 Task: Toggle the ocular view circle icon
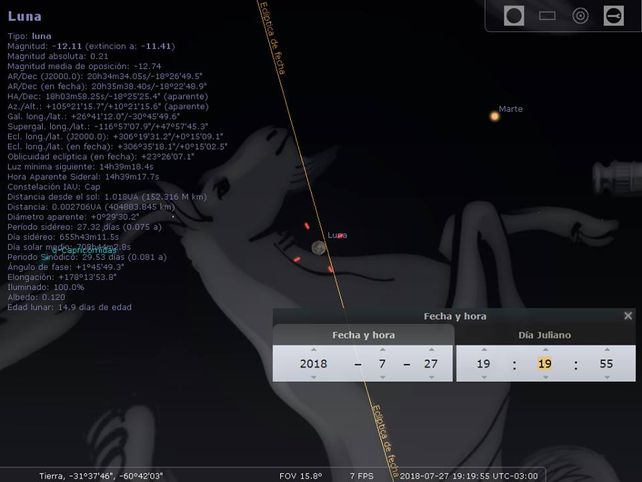click(514, 16)
